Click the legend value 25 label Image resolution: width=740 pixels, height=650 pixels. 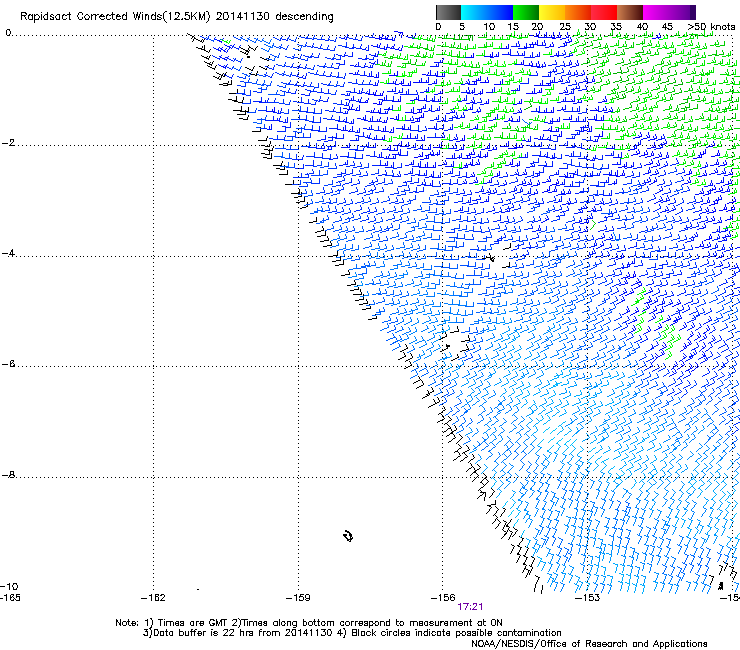pyautogui.click(x=565, y=27)
